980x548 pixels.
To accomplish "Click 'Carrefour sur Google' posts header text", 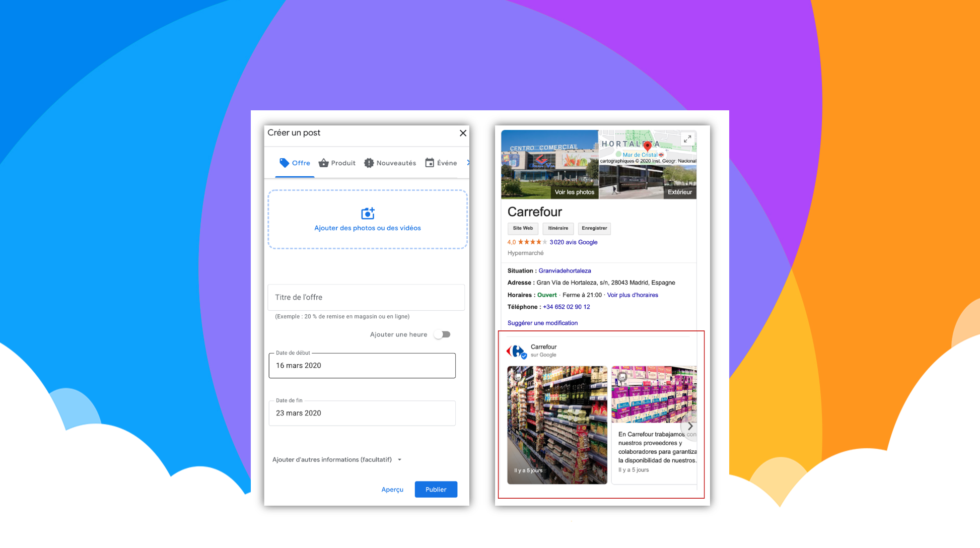I will coord(543,351).
